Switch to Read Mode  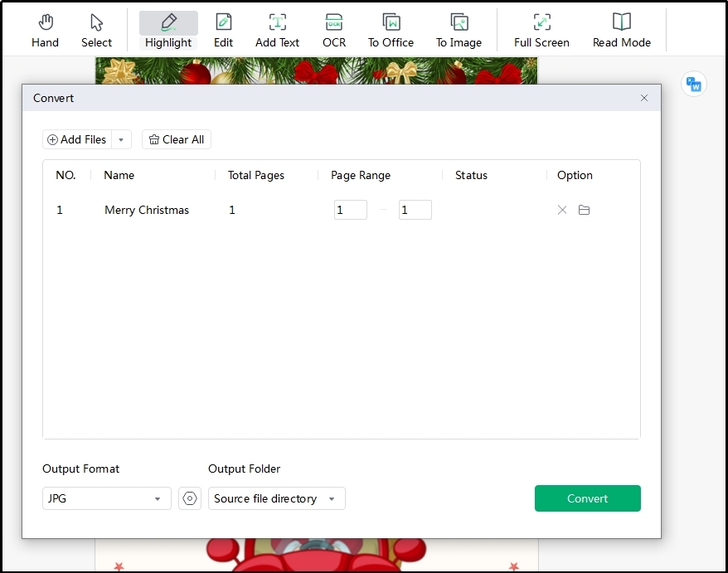pyautogui.click(x=621, y=31)
